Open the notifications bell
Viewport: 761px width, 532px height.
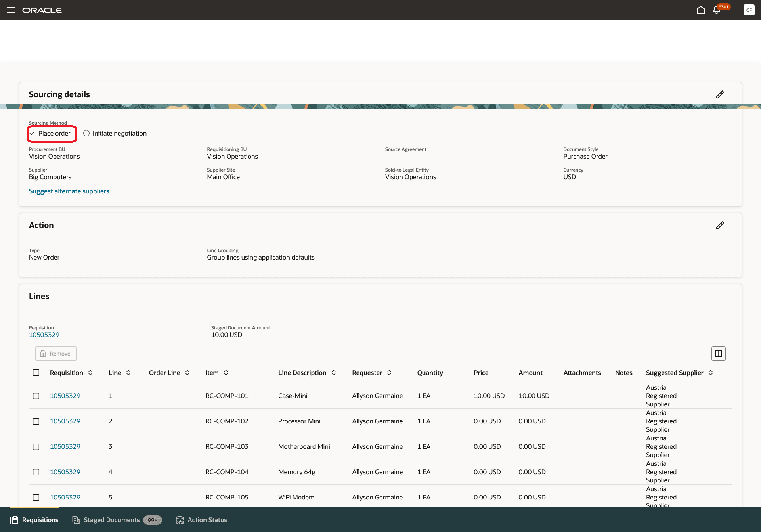(x=716, y=10)
